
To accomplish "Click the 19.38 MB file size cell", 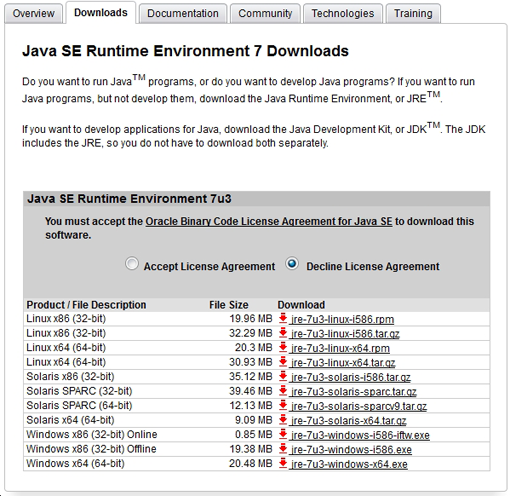I will tap(251, 449).
